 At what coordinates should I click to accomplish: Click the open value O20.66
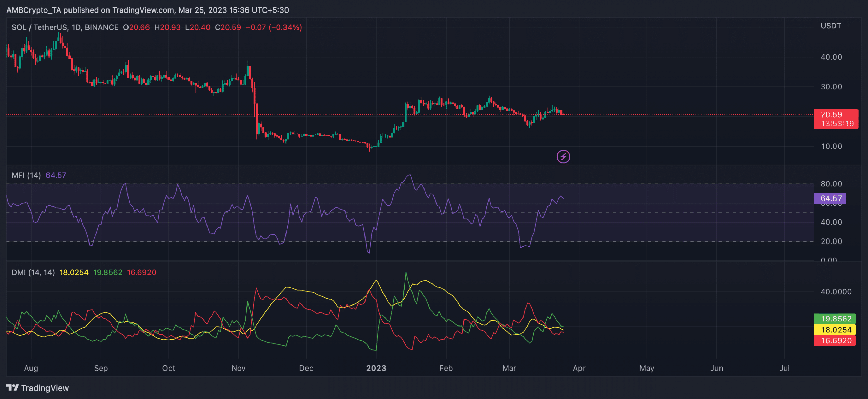136,27
